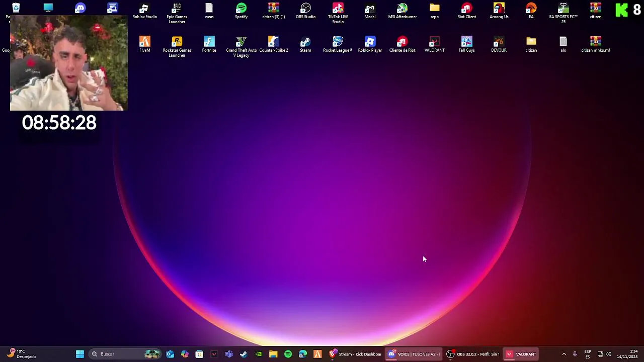Open File Explorer from the taskbar
This screenshot has height=362, width=644.
click(x=273, y=354)
